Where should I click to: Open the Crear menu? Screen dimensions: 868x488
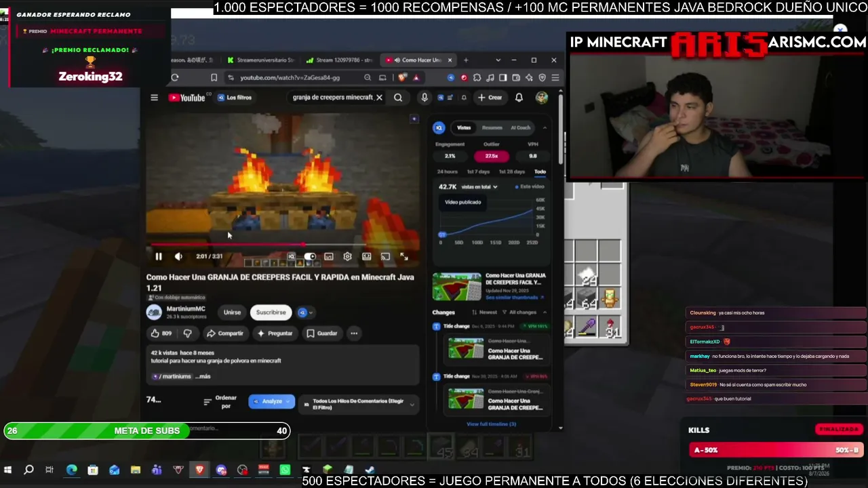(490, 98)
